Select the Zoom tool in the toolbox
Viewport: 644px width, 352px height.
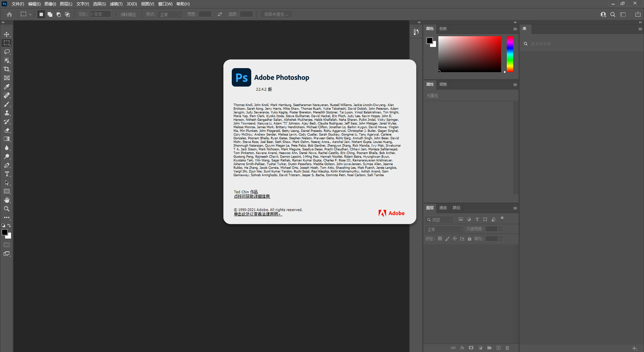click(x=7, y=209)
